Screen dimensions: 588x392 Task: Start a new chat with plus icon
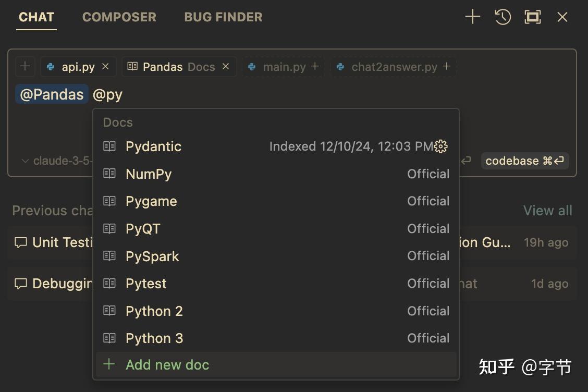tap(472, 17)
